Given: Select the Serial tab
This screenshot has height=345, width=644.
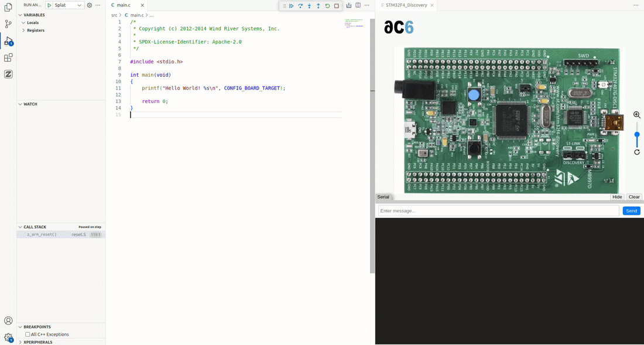Looking at the screenshot, I should pyautogui.click(x=383, y=197).
